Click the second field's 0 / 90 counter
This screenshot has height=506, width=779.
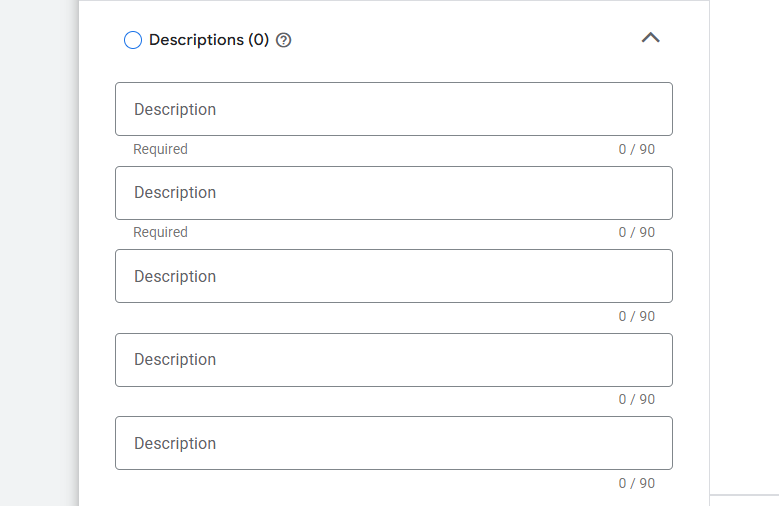636,232
